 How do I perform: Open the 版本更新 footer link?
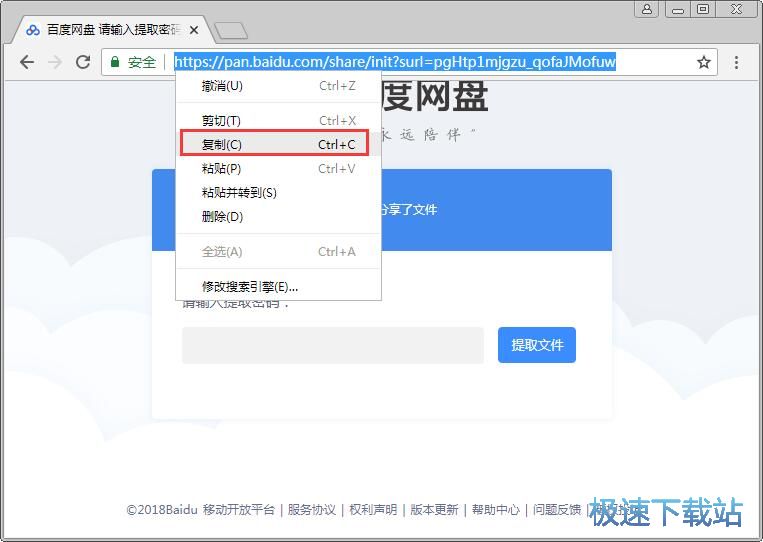coord(435,509)
